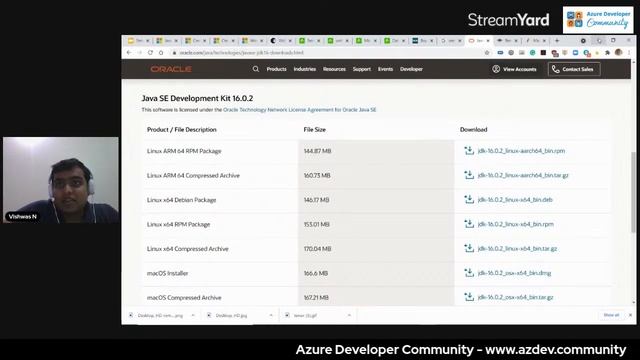
Task: Open the Products menu
Action: [276, 69]
